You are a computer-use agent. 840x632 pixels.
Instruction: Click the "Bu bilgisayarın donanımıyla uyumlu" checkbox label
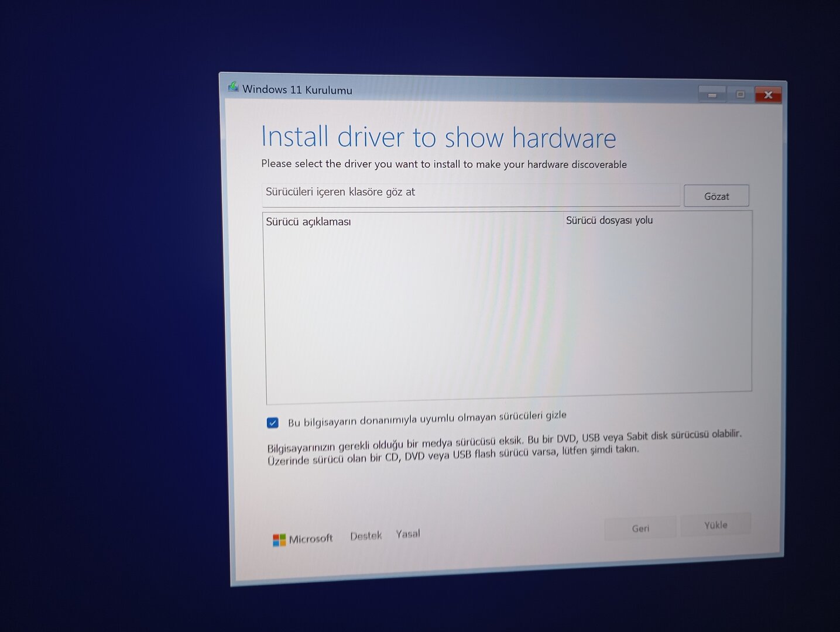click(x=427, y=418)
